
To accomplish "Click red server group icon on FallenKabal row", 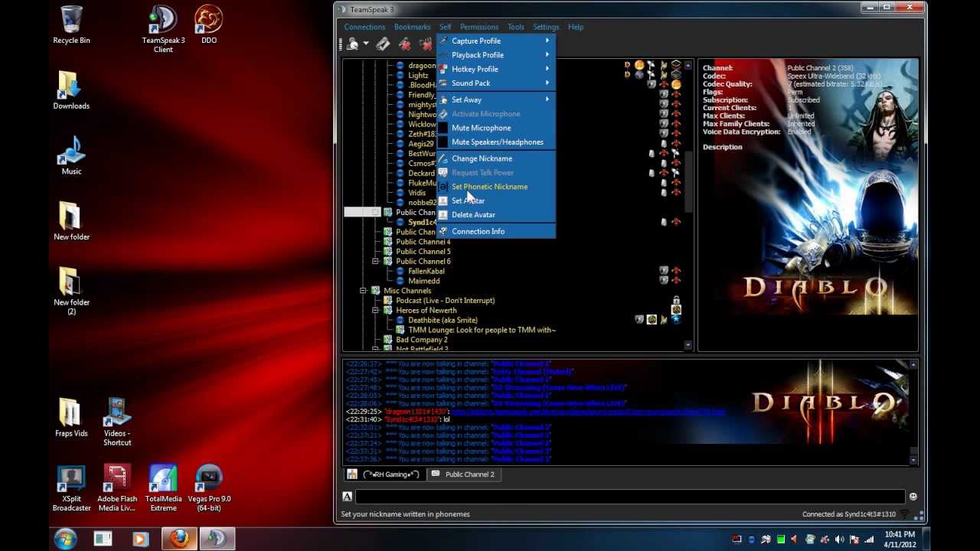I will click(676, 271).
